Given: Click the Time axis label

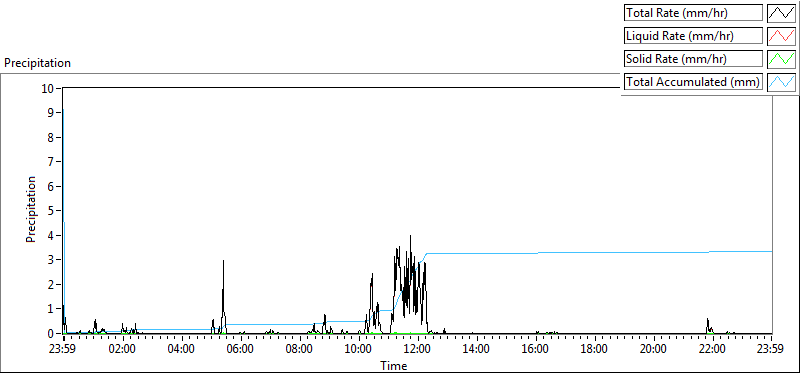Looking at the screenshot, I should pyautogui.click(x=393, y=365).
